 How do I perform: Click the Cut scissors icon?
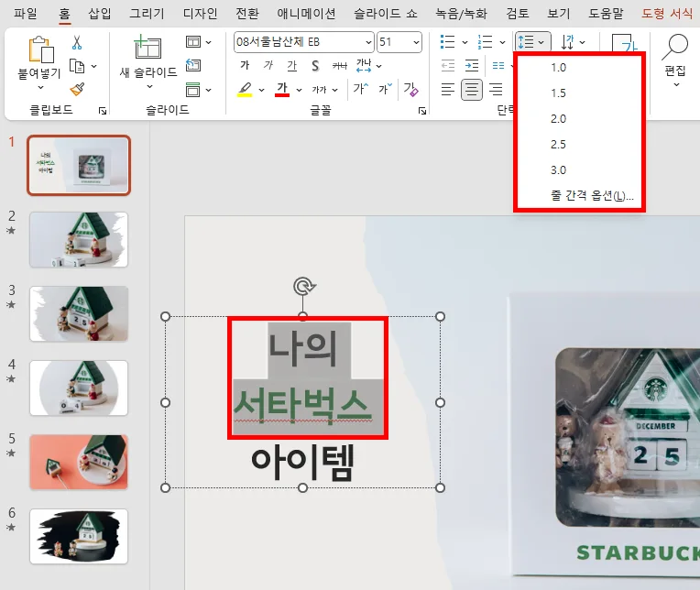coord(77,43)
